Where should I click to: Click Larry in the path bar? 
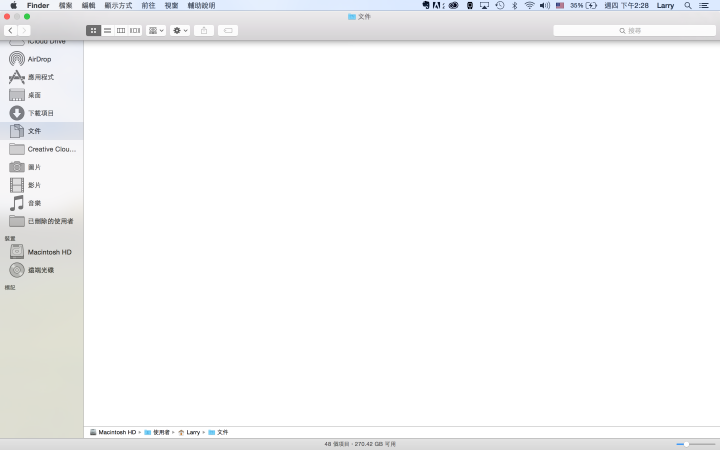[x=189, y=432]
